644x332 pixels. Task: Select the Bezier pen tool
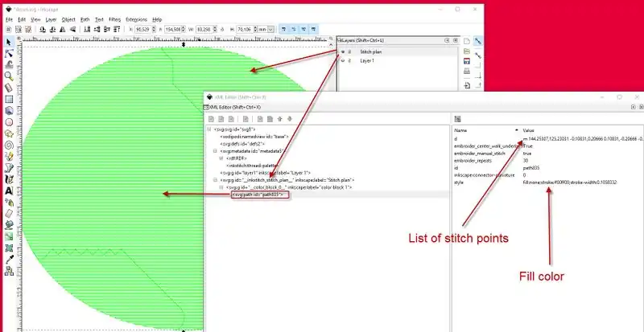click(9, 168)
